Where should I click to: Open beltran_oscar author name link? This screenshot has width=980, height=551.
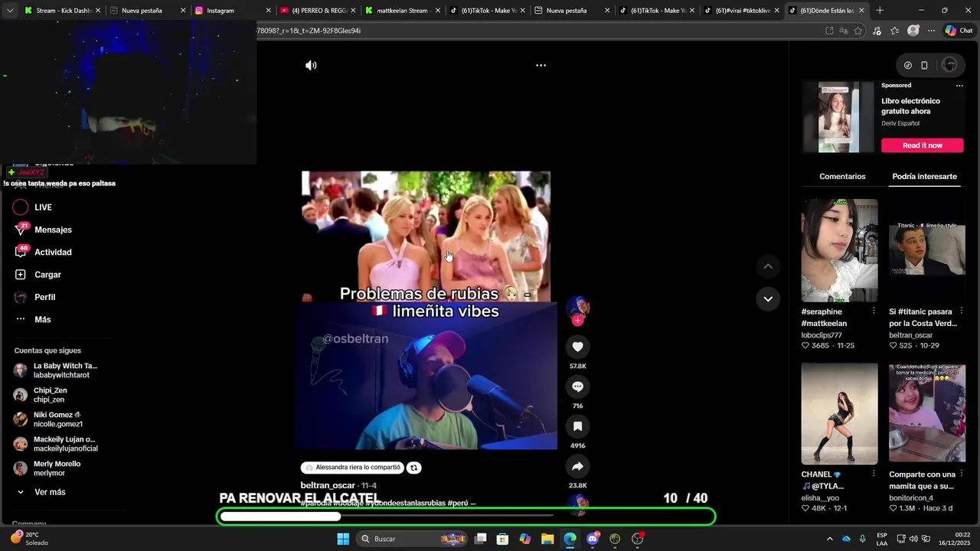click(328, 485)
